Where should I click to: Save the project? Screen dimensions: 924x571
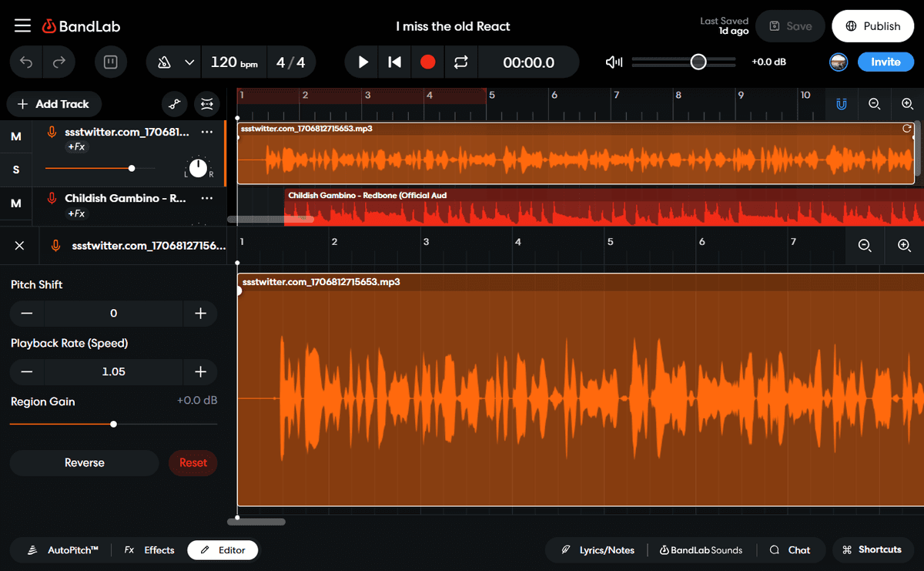[791, 26]
